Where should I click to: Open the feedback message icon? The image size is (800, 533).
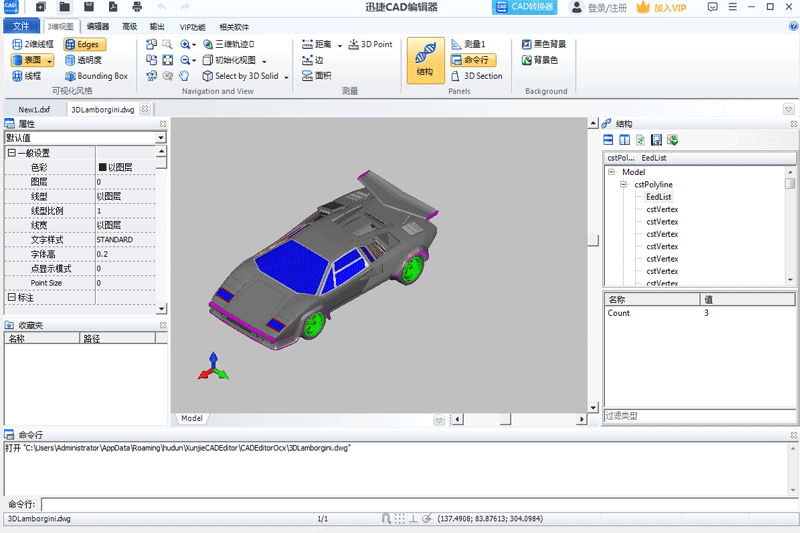pyautogui.click(x=712, y=7)
